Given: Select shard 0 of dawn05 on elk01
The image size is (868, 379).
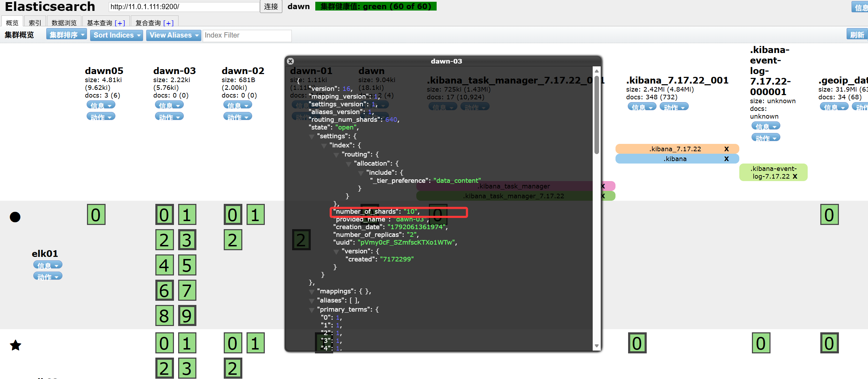Looking at the screenshot, I should (96, 214).
